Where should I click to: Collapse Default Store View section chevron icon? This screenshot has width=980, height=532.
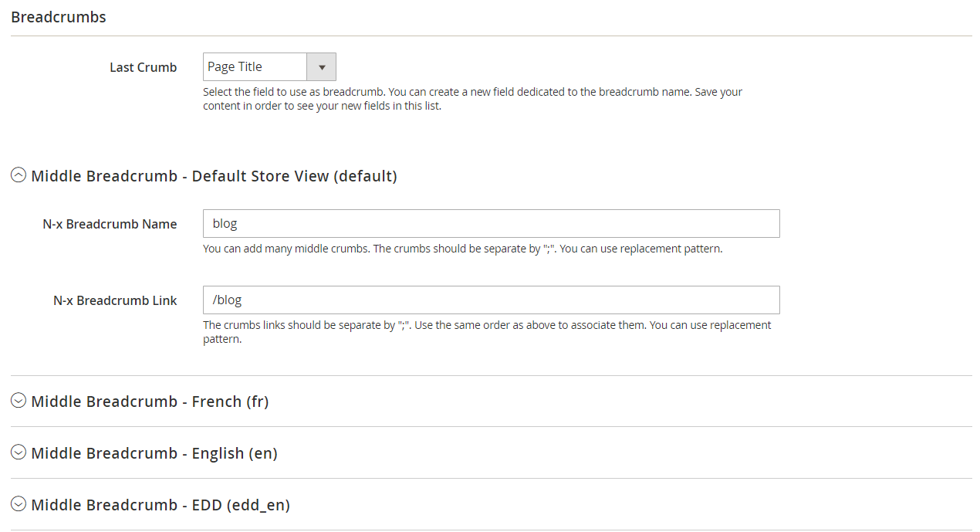pyautogui.click(x=19, y=176)
